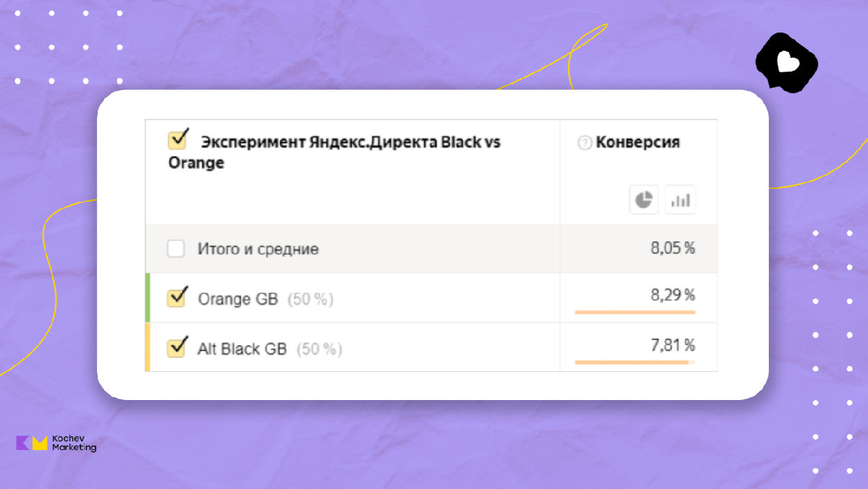This screenshot has width=868, height=489.
Task: Select the Alt Black GB row label
Action: coord(242,349)
